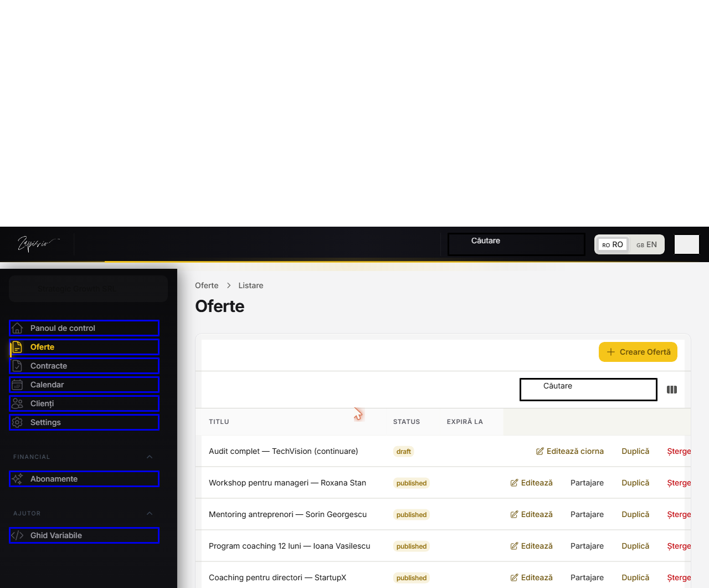Duplicate the Program coaching 12 luni offer
This screenshot has height=588, width=709.
tap(635, 546)
